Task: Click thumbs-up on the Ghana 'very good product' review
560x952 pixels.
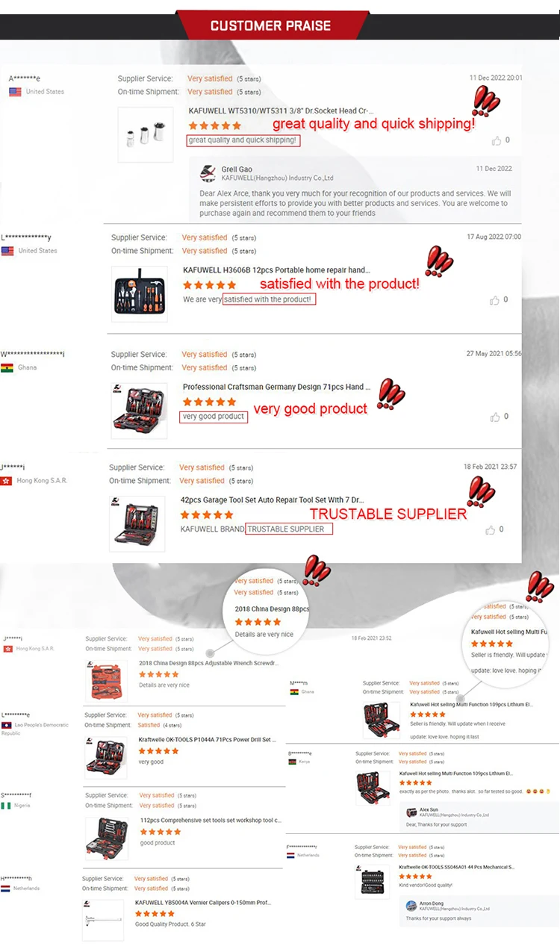Action: (494, 417)
